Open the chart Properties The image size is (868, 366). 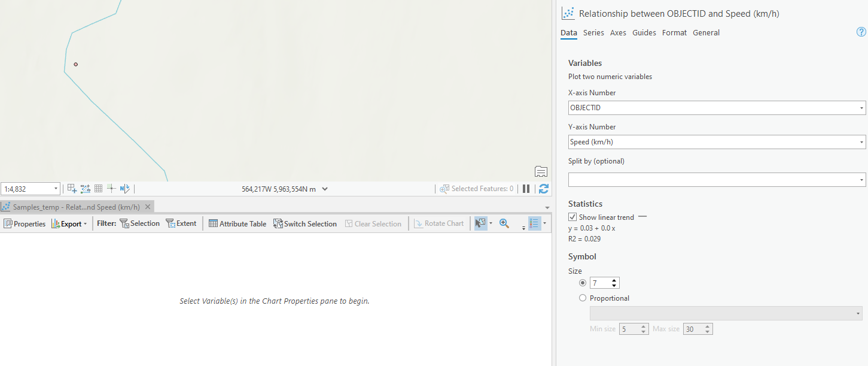pos(25,223)
